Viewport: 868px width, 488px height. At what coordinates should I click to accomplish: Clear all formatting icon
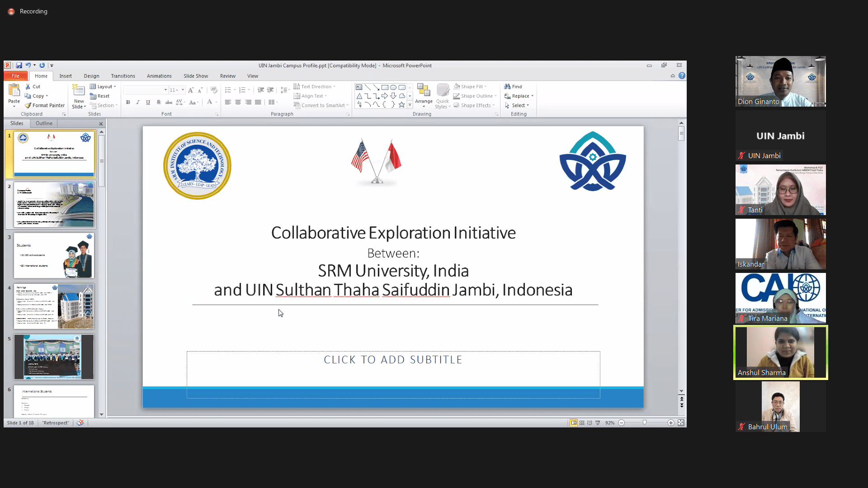click(214, 90)
